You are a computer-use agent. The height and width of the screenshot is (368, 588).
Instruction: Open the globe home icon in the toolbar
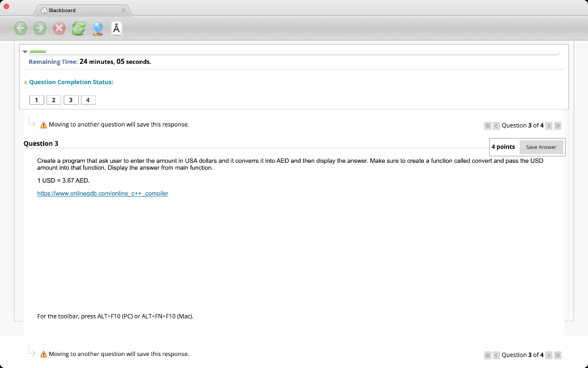click(98, 29)
